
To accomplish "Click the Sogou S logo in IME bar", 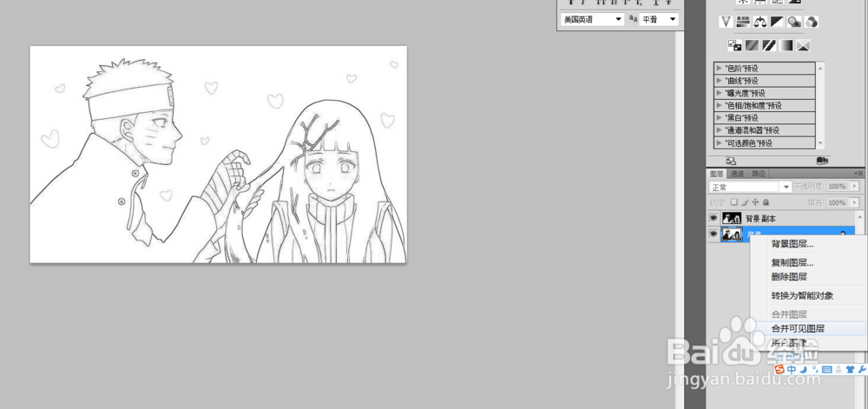I will pyautogui.click(x=780, y=369).
